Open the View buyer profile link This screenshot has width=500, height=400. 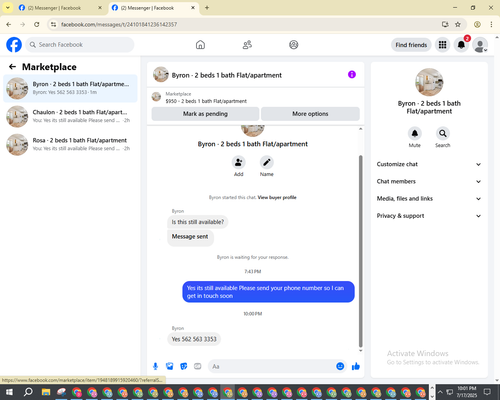coord(277,197)
